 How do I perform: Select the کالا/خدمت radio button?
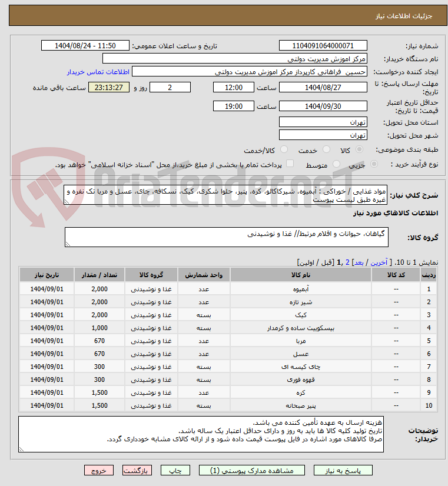(284, 149)
